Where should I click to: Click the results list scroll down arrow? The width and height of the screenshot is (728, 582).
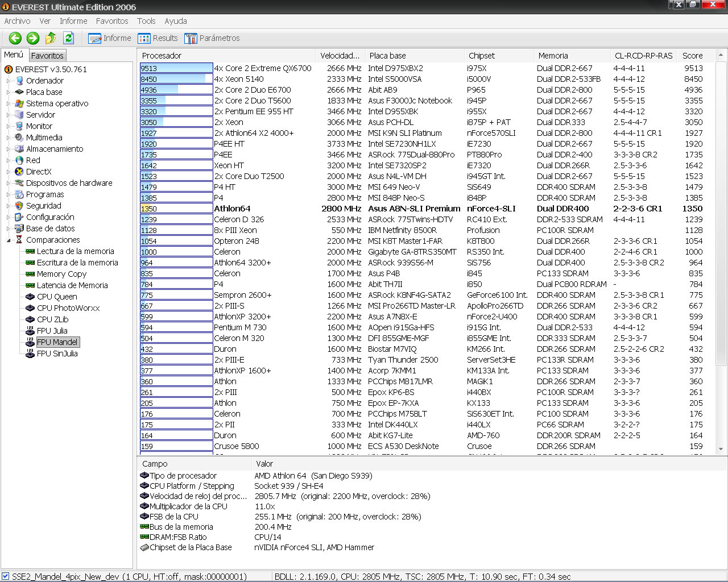click(721, 449)
